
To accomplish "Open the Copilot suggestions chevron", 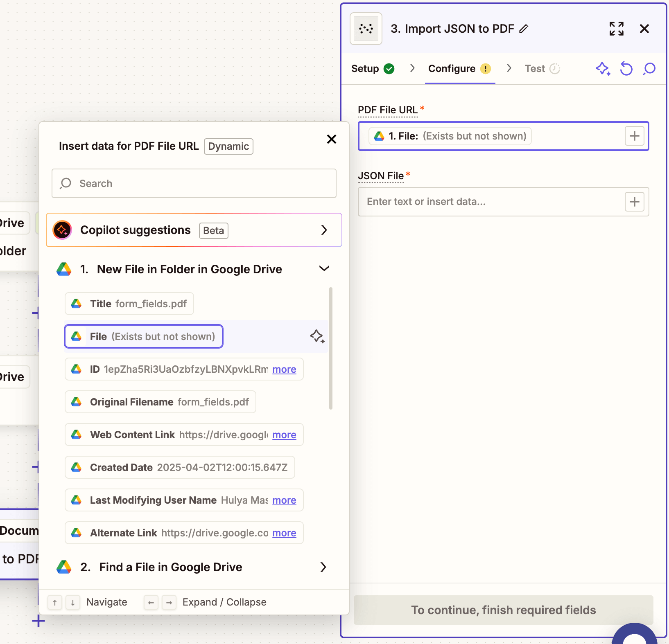I will click(x=324, y=230).
